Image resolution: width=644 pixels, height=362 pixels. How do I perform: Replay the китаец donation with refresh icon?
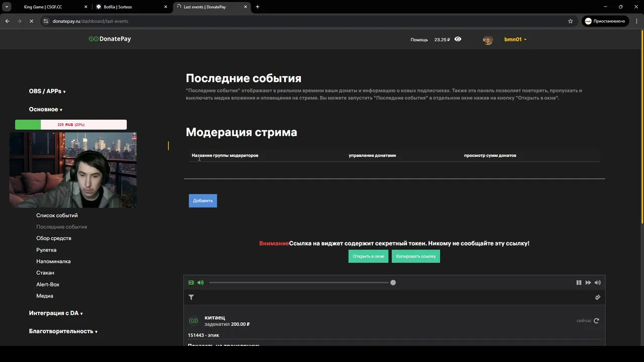596,321
